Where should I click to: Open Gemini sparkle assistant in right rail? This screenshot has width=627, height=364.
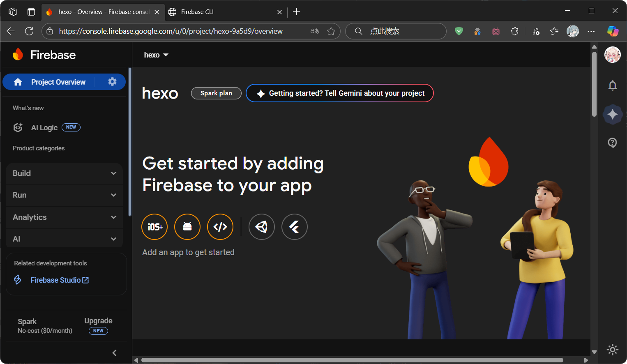click(613, 114)
